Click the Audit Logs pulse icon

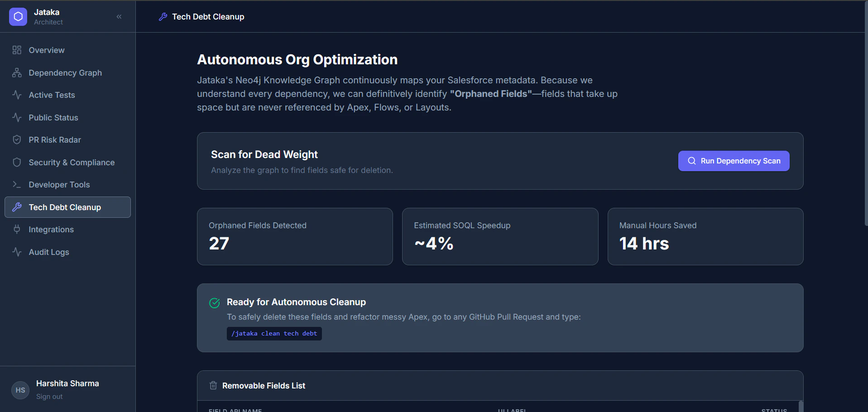coord(17,252)
